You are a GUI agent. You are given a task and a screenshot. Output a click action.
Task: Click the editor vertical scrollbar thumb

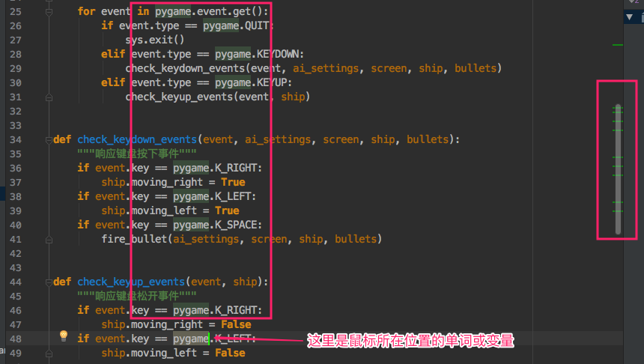point(618,169)
